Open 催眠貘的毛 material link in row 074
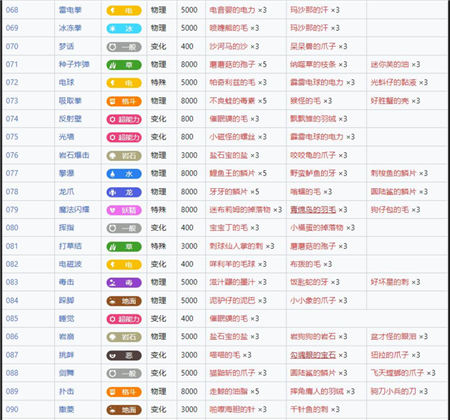 point(228,119)
